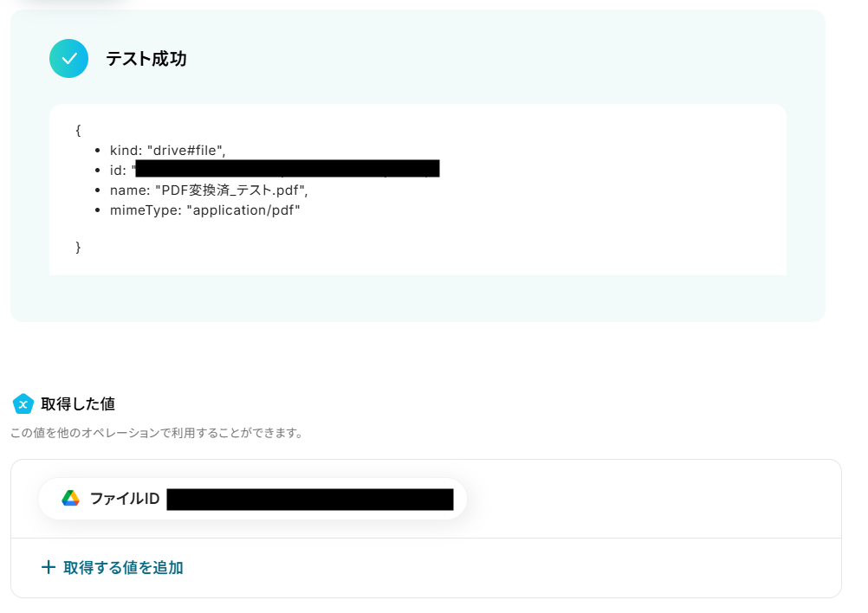Click the redacted ファイルID value
Screen dimensions: 868x613
pos(310,499)
